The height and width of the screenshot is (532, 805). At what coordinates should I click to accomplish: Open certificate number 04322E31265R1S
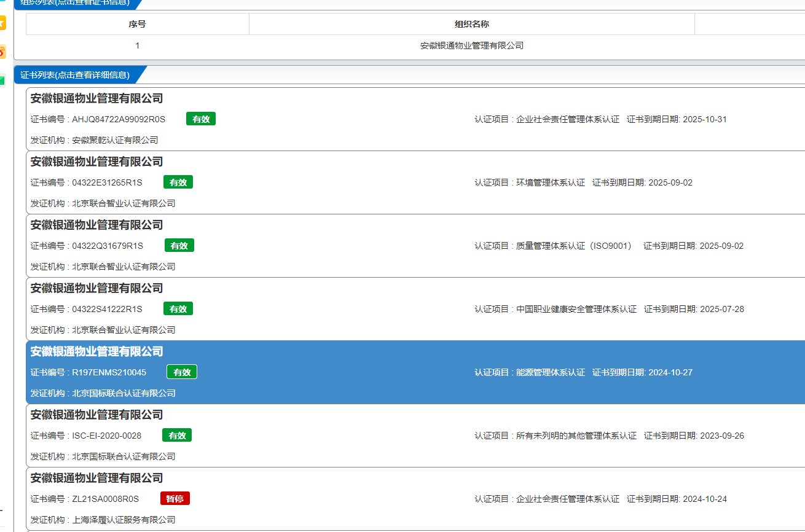107,182
